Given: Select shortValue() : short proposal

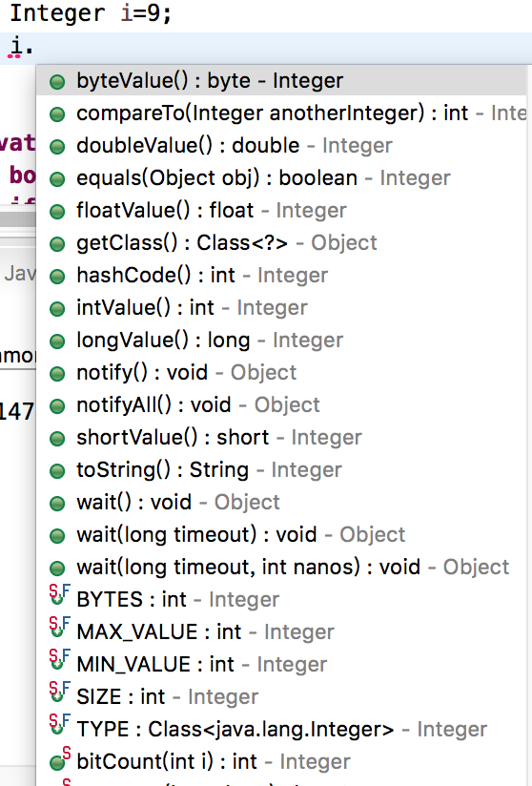Looking at the screenshot, I should [281, 438].
